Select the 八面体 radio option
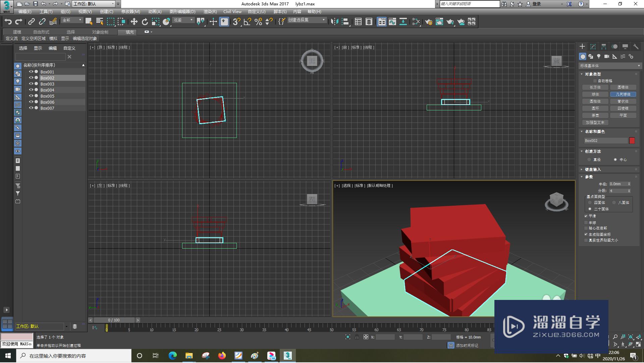Viewport: 644px width, 363px height. coord(614,203)
